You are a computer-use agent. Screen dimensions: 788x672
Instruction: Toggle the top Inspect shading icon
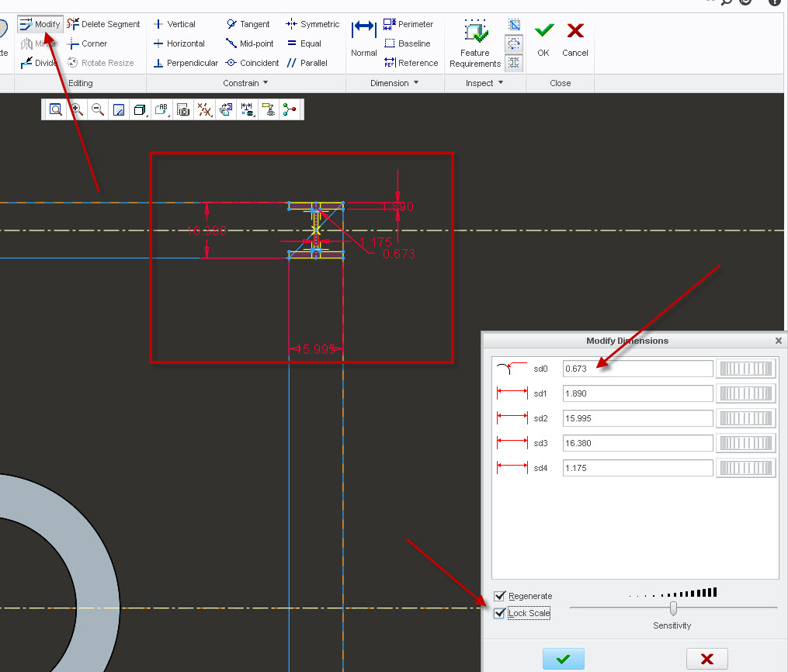(x=514, y=24)
